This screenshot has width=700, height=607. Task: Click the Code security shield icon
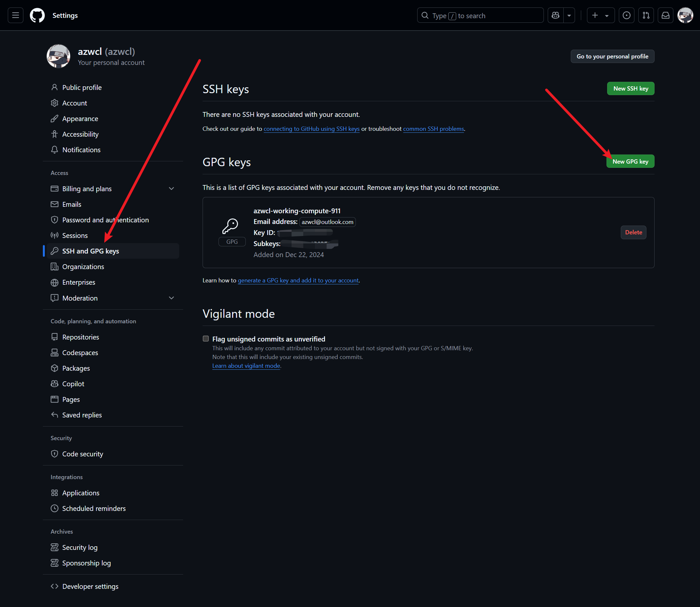pyautogui.click(x=55, y=454)
